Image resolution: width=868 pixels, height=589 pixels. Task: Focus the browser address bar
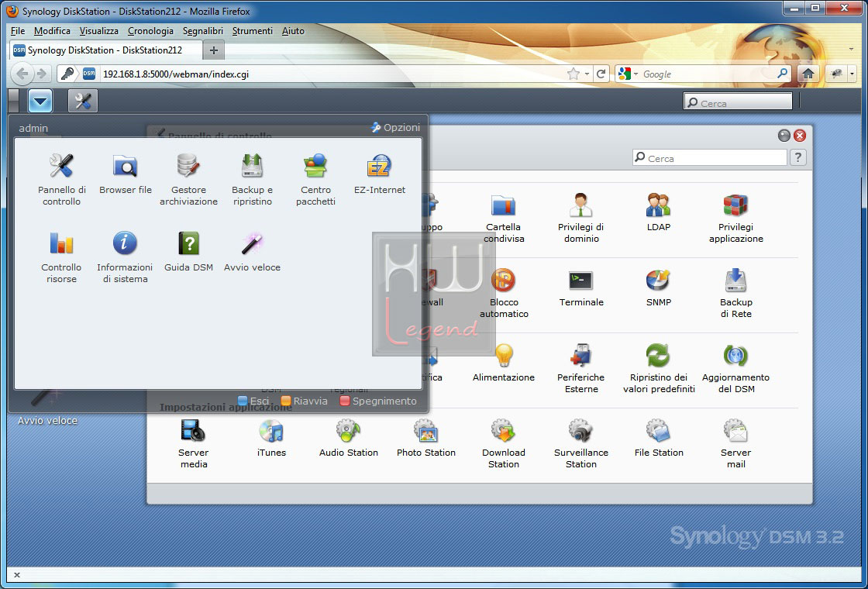[x=332, y=74]
